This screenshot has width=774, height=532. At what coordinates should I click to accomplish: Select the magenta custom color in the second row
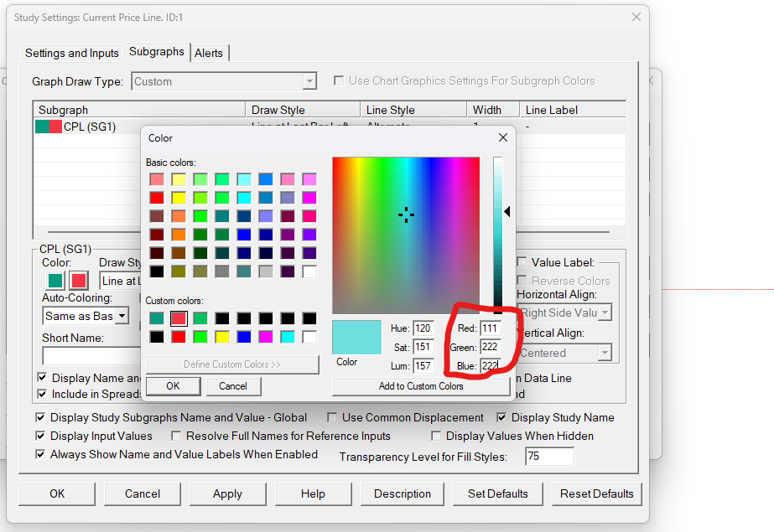point(266,338)
